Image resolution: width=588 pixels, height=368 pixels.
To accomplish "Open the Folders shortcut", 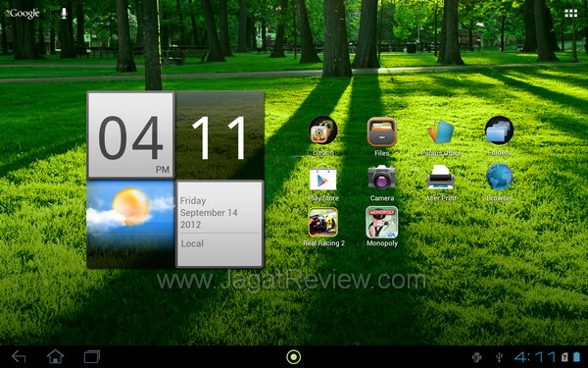I will (499, 131).
